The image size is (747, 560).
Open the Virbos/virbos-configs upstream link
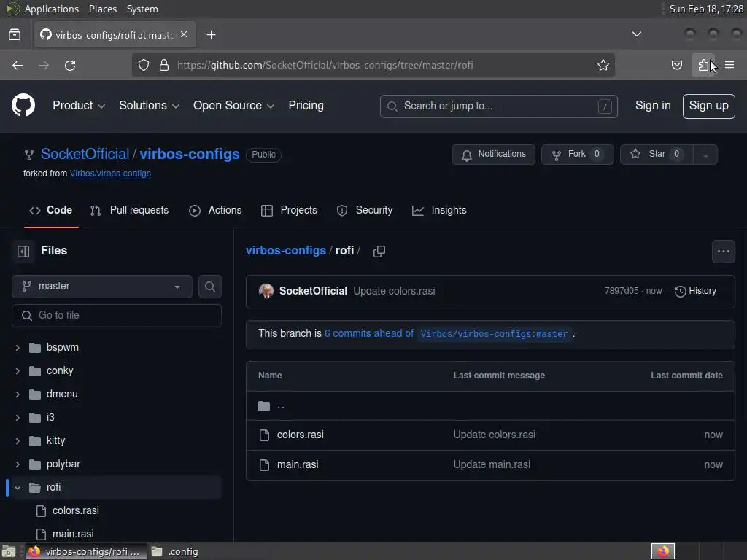point(110,174)
